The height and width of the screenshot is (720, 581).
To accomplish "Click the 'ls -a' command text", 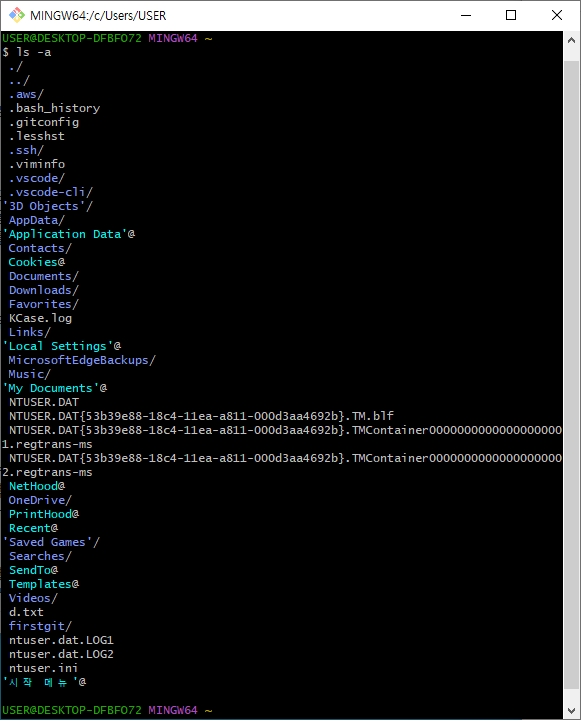I will tap(34, 52).
